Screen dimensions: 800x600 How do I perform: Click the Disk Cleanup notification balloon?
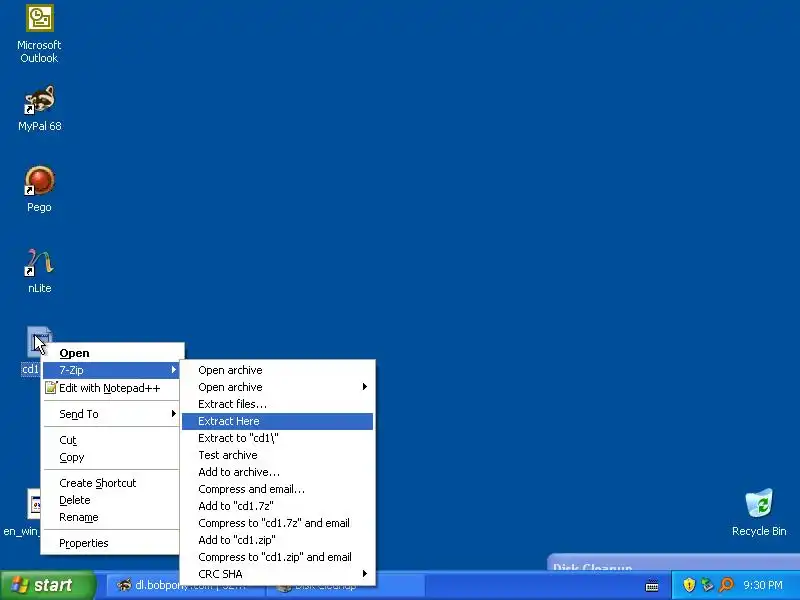tap(673, 562)
